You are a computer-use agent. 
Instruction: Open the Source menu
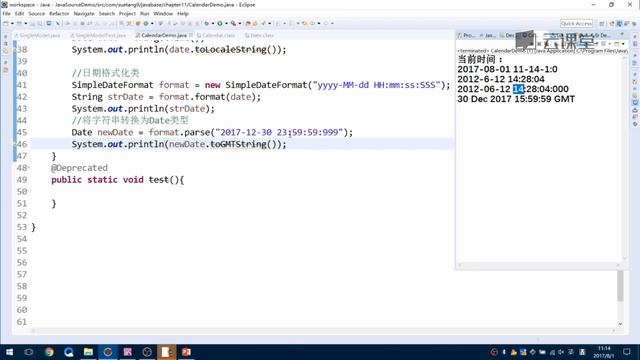point(36,13)
